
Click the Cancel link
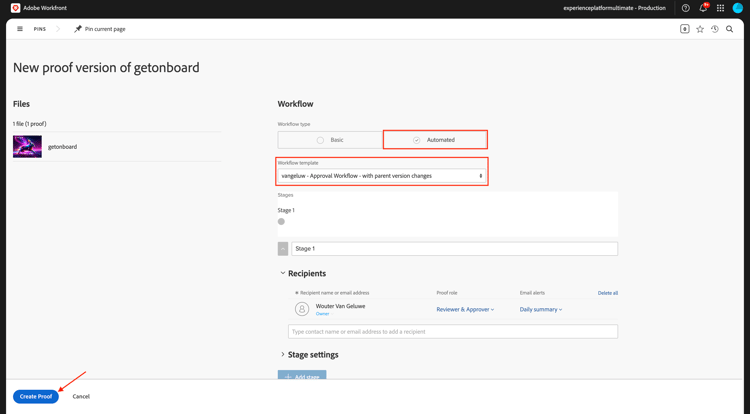point(81,396)
